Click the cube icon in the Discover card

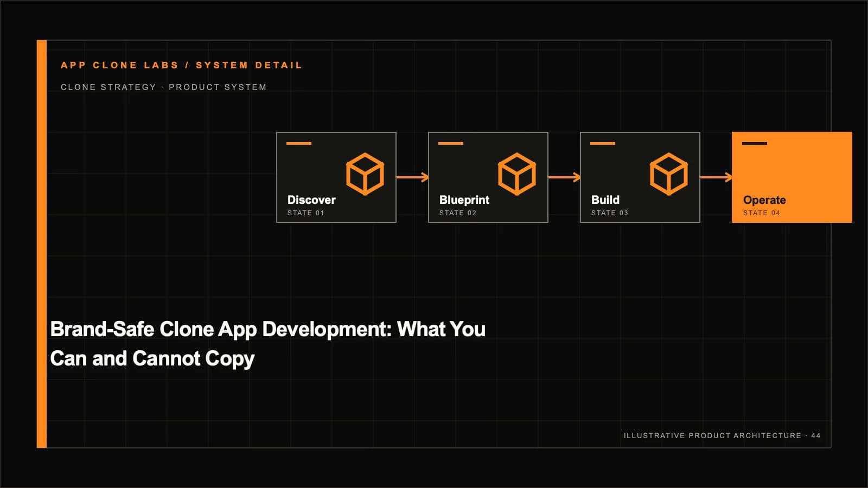point(365,174)
